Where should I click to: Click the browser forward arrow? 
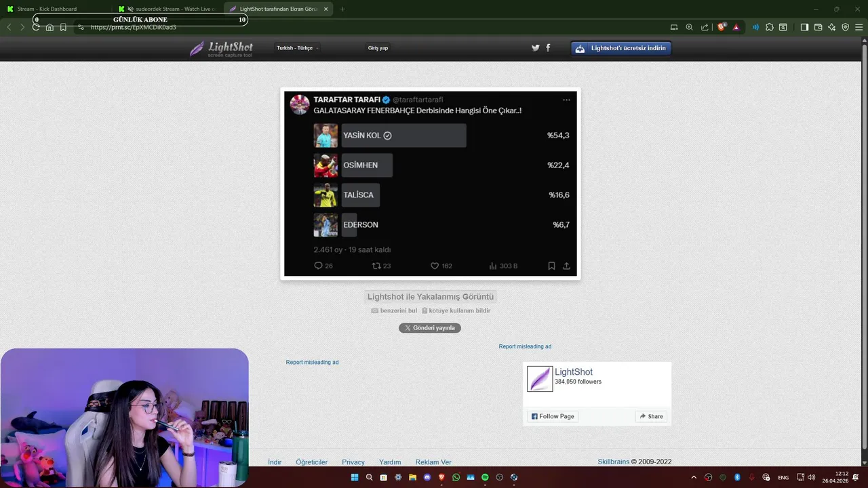click(x=22, y=27)
